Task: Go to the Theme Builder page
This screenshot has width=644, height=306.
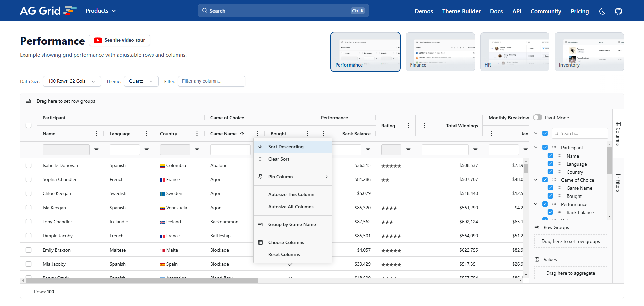Action: [x=461, y=11]
